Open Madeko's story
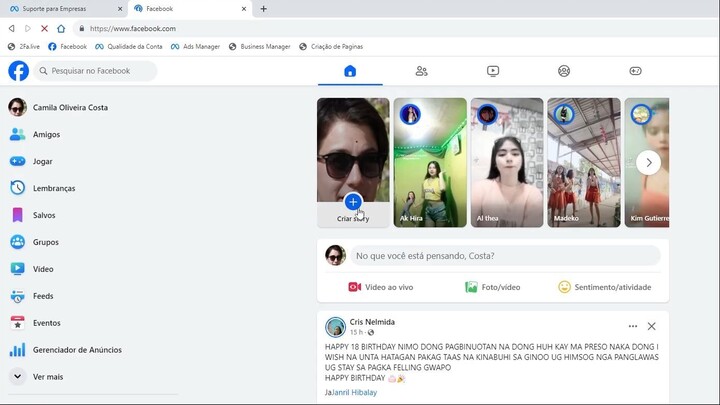 [x=584, y=163]
